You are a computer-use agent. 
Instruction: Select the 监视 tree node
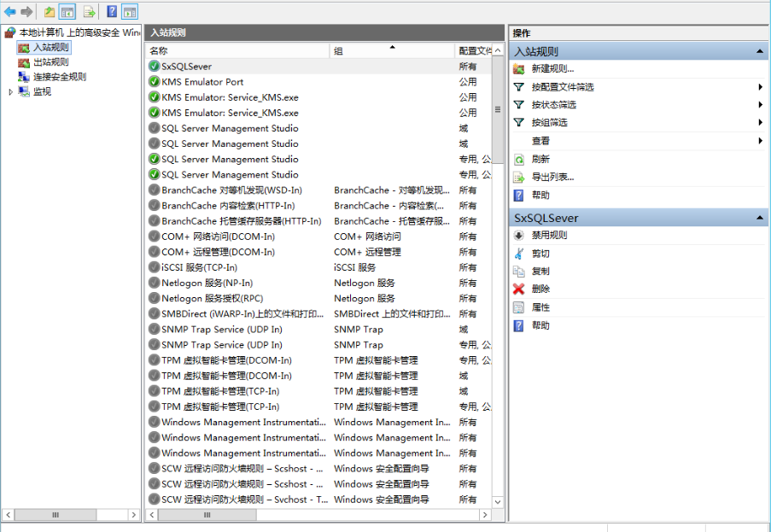click(42, 91)
